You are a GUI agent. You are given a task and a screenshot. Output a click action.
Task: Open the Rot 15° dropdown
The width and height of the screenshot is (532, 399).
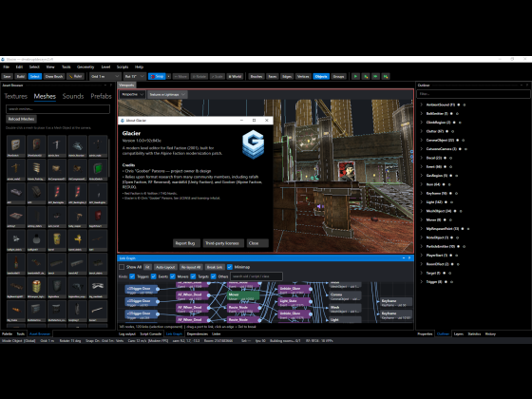(x=135, y=76)
